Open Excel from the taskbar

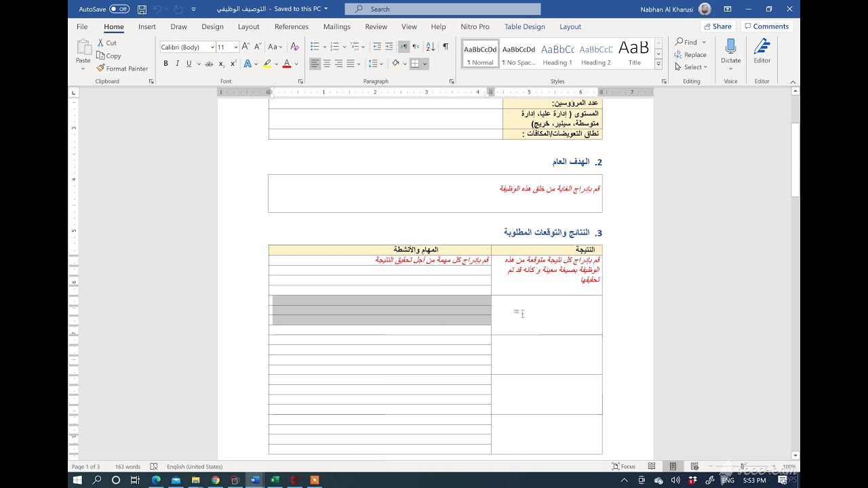point(275,480)
